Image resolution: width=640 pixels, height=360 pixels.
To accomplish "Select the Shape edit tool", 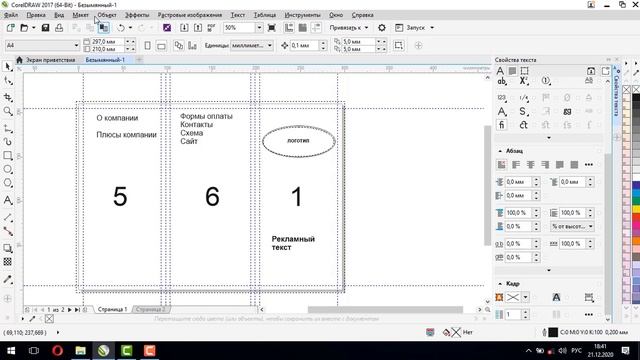I will click(8, 81).
